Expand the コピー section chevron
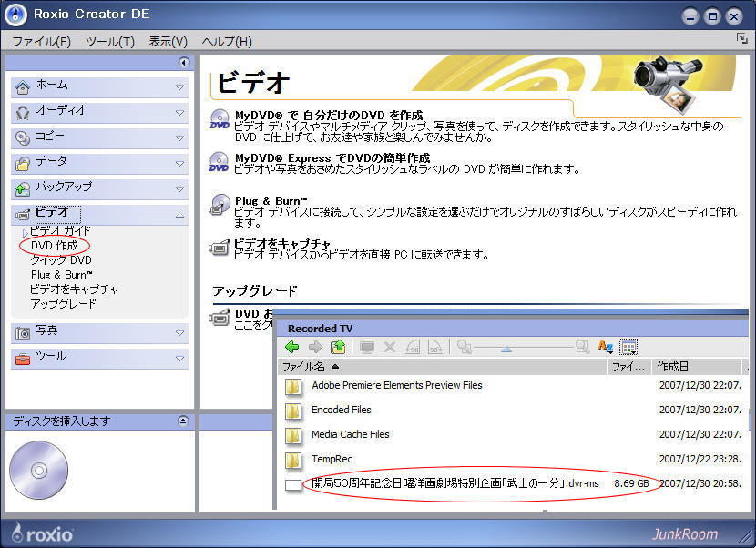The height and width of the screenshot is (548, 756). (x=179, y=138)
